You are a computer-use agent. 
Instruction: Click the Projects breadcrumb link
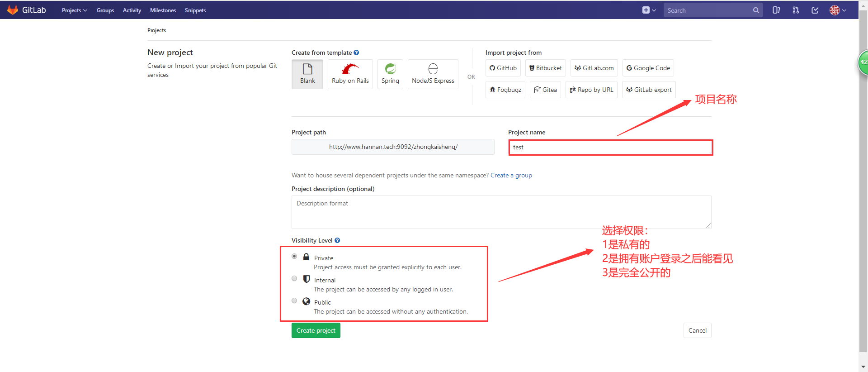(x=156, y=30)
